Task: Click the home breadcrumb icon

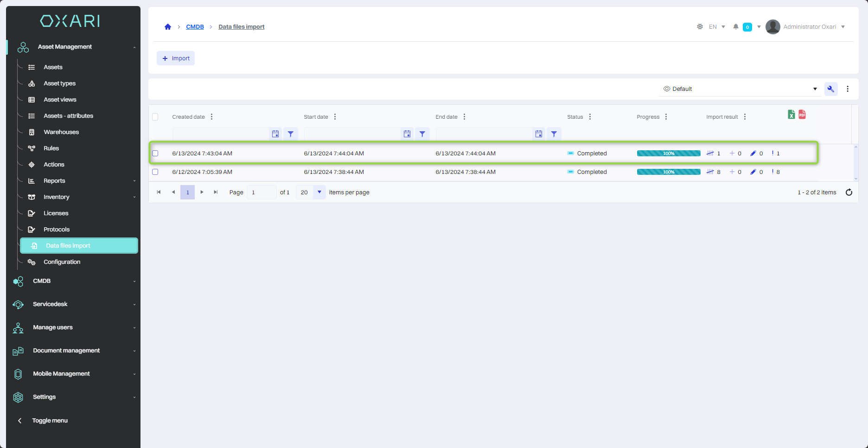Action: (168, 27)
